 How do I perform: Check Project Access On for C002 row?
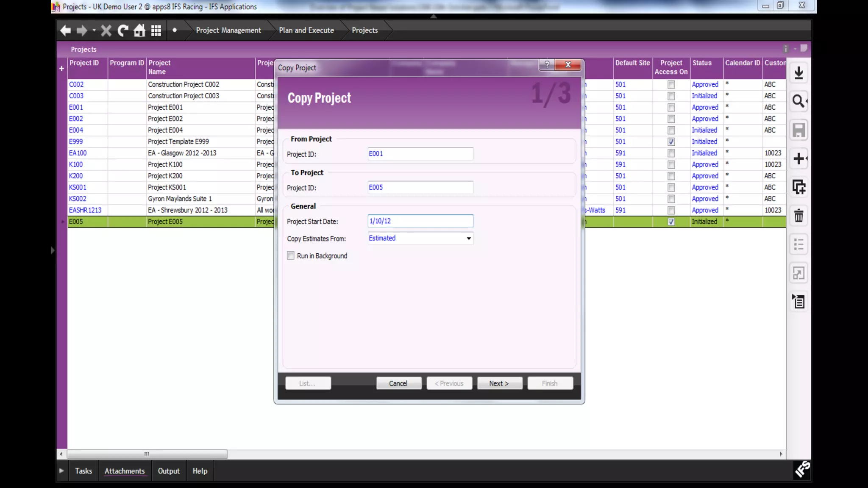click(671, 84)
